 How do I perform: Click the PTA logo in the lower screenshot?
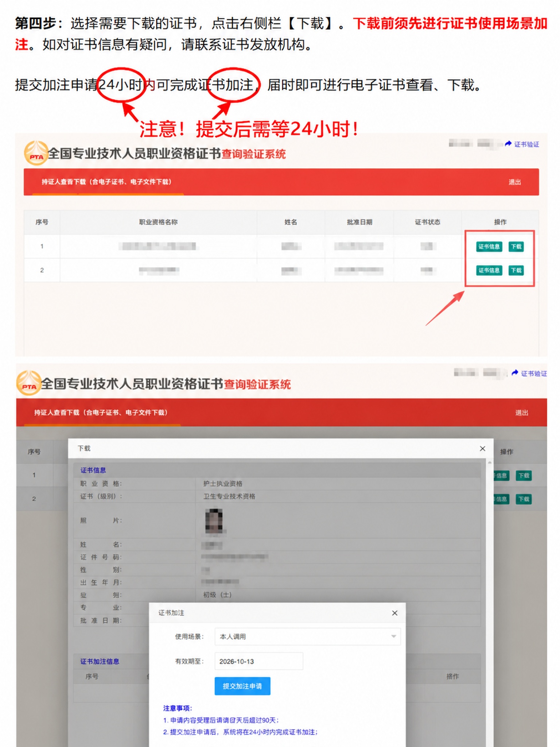pyautogui.click(x=29, y=383)
